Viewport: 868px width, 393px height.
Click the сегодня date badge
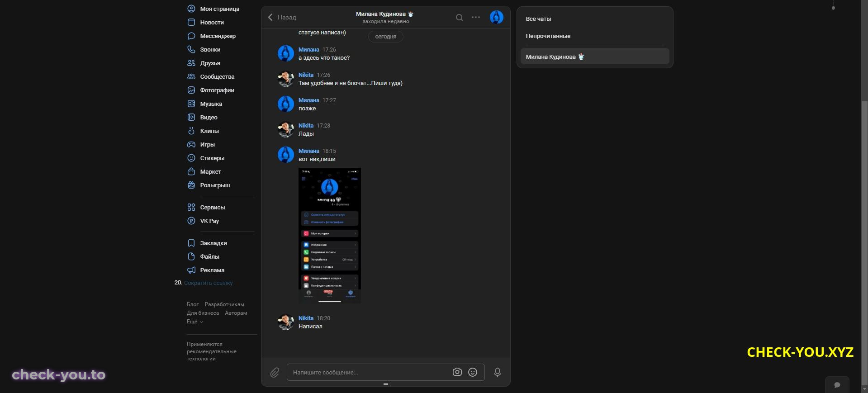(386, 37)
